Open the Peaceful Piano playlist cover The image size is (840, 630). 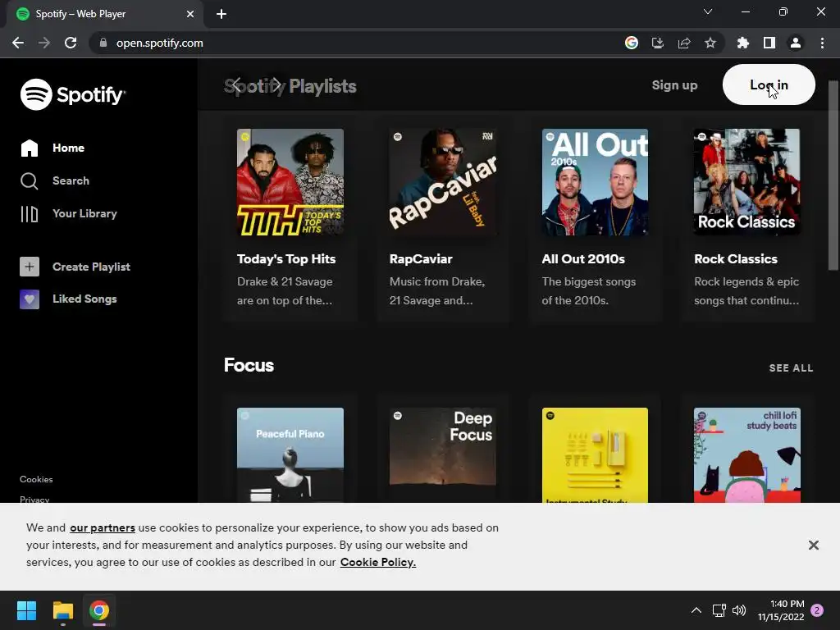(x=290, y=455)
